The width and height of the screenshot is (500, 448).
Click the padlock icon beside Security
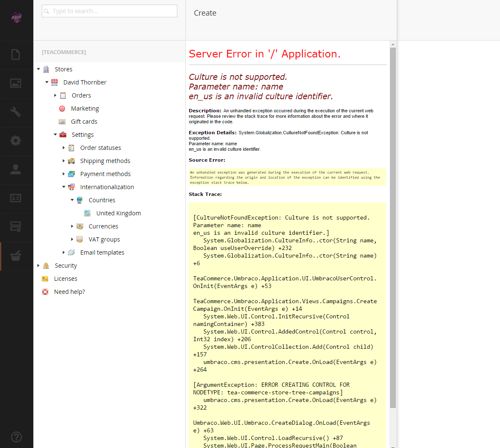[x=46, y=266]
